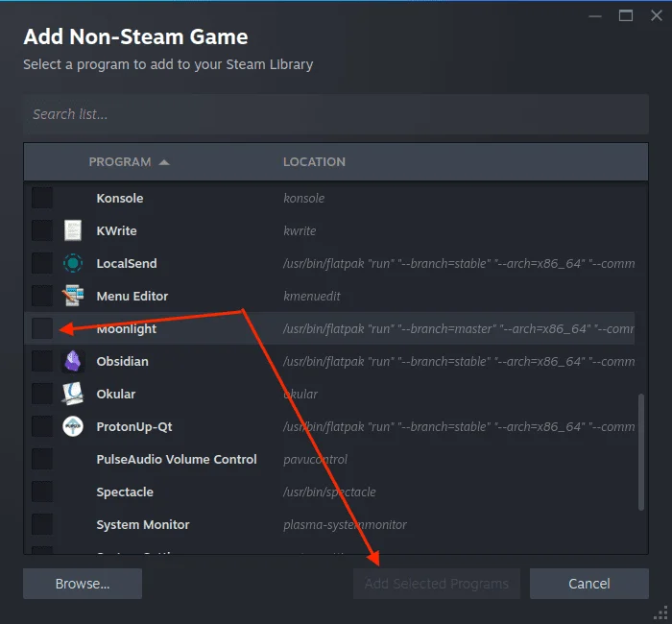Click the 'kwrite' location text
Image resolution: width=672 pixels, height=624 pixels.
(300, 231)
